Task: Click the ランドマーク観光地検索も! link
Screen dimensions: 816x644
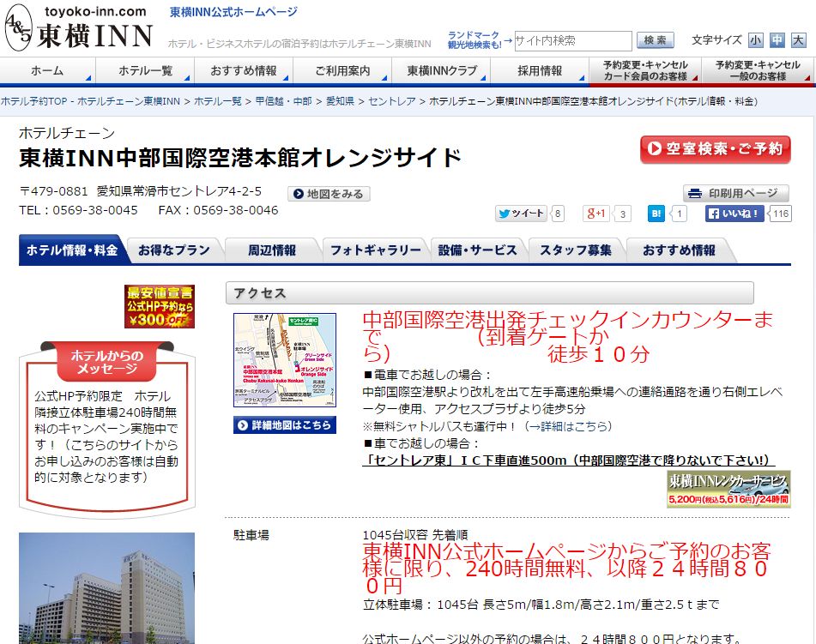Action: [474, 40]
